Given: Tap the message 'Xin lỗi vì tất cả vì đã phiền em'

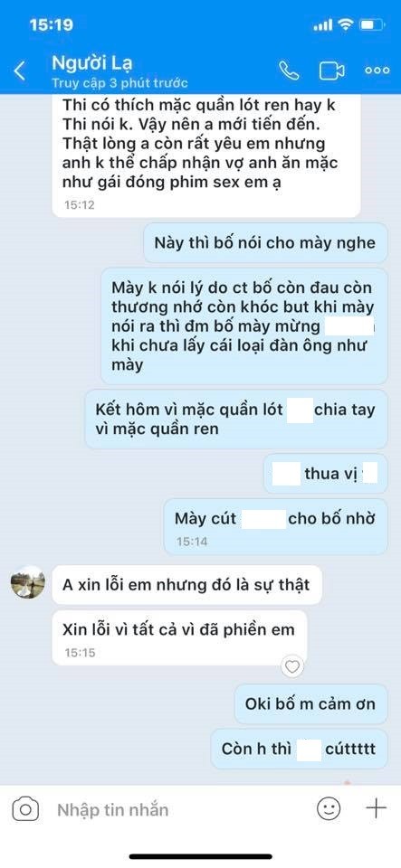Looking at the screenshot, I should pos(179,637).
